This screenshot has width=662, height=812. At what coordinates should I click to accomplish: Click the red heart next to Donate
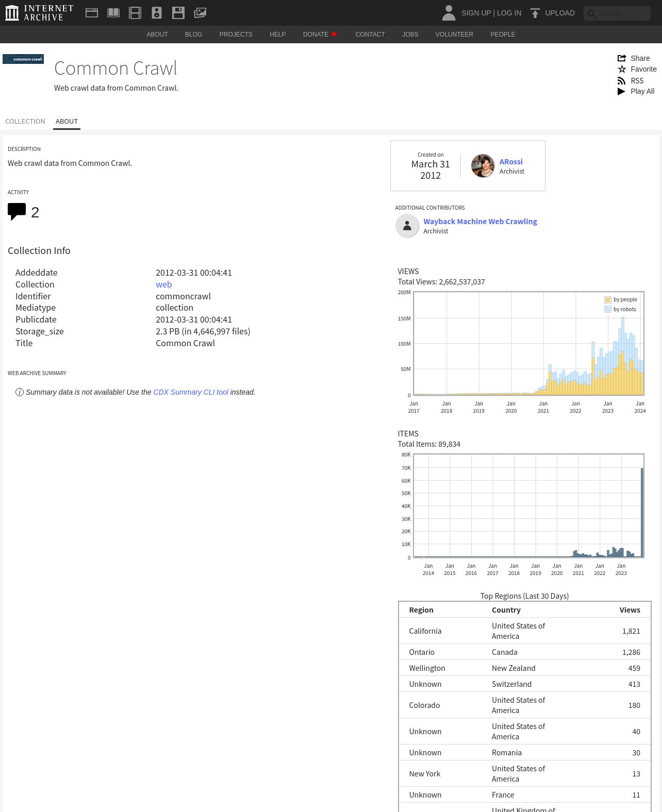pyautogui.click(x=334, y=35)
